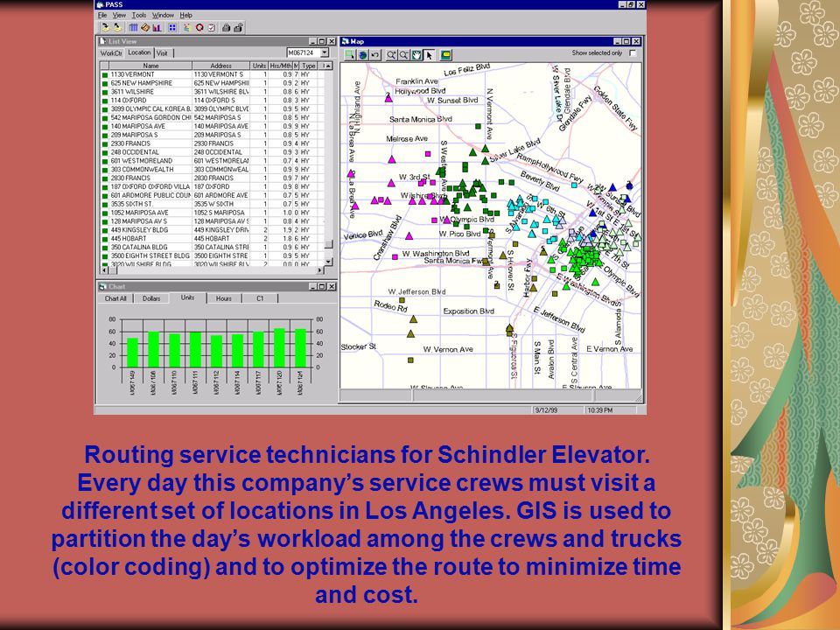This screenshot has height=630, width=840.
Task: Click the blue columns list icon
Action: [x=133, y=27]
